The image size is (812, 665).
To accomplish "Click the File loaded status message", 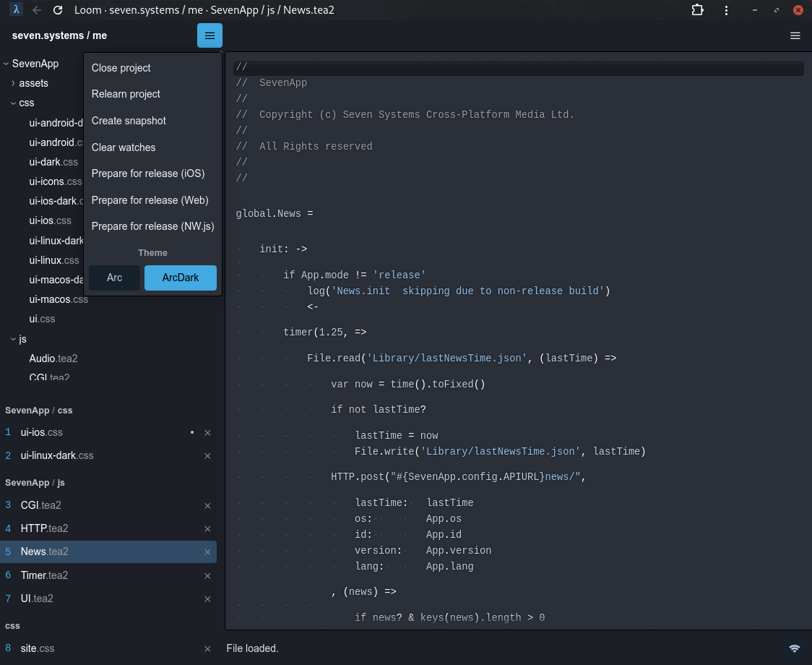I will click(x=252, y=648).
